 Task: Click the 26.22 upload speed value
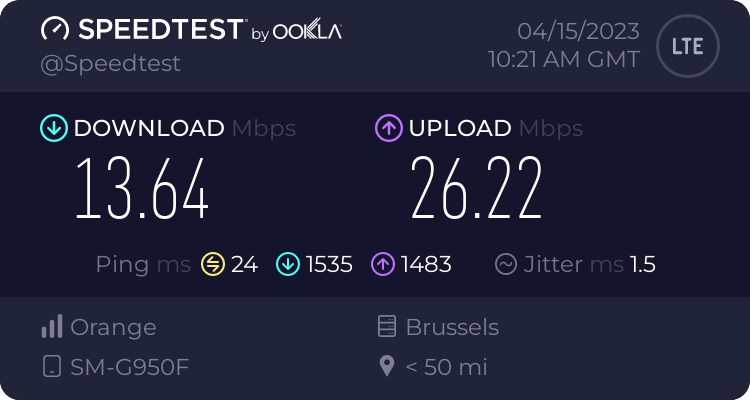[476, 189]
